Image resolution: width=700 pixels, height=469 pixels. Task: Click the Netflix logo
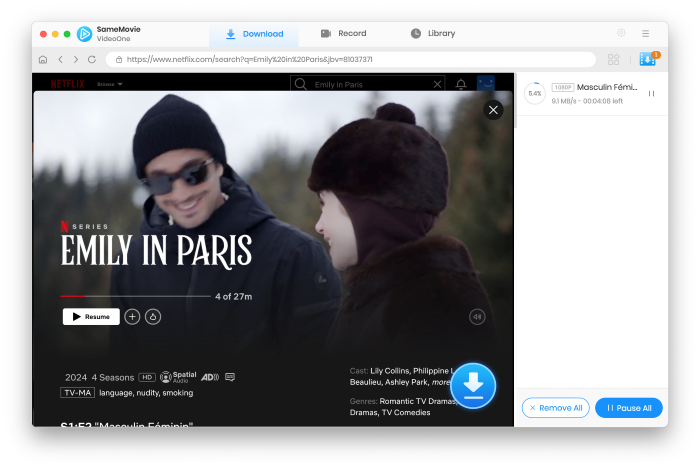(67, 84)
